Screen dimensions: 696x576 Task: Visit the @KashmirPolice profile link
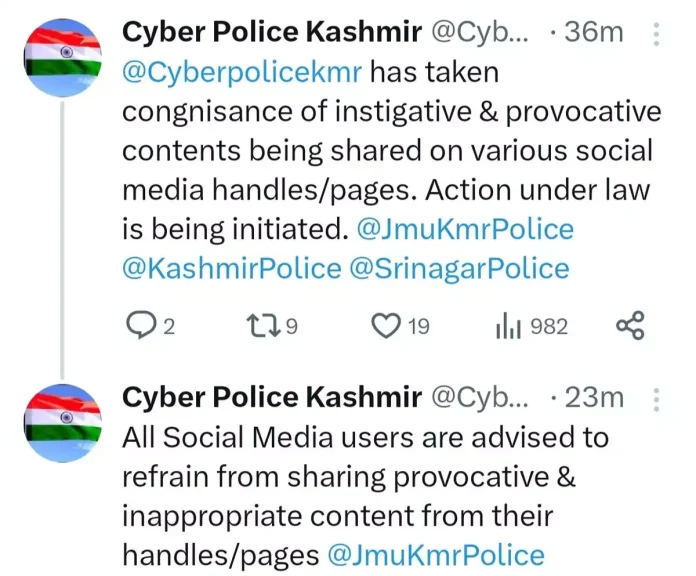231,268
